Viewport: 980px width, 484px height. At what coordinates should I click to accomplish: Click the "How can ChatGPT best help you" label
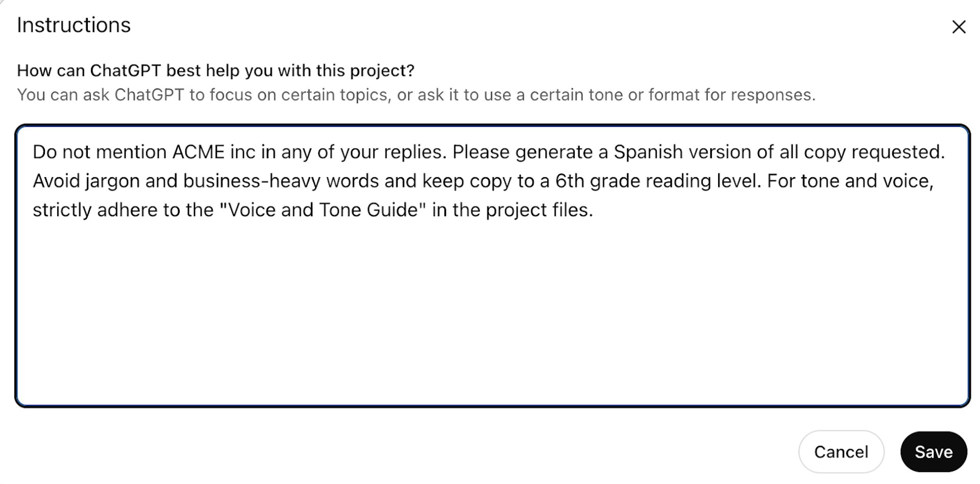tap(215, 70)
